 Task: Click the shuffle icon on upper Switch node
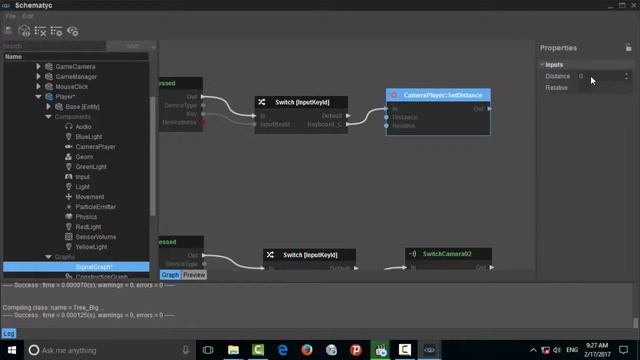(x=262, y=102)
